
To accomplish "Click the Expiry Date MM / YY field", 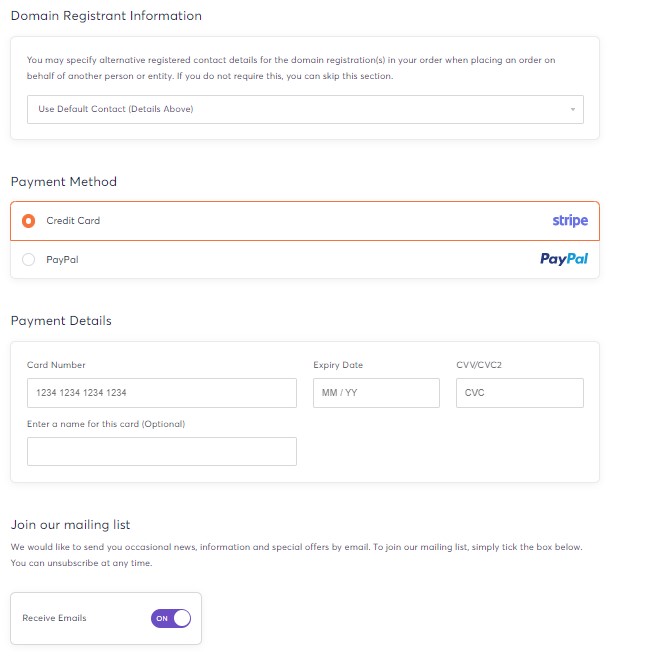I will (376, 393).
